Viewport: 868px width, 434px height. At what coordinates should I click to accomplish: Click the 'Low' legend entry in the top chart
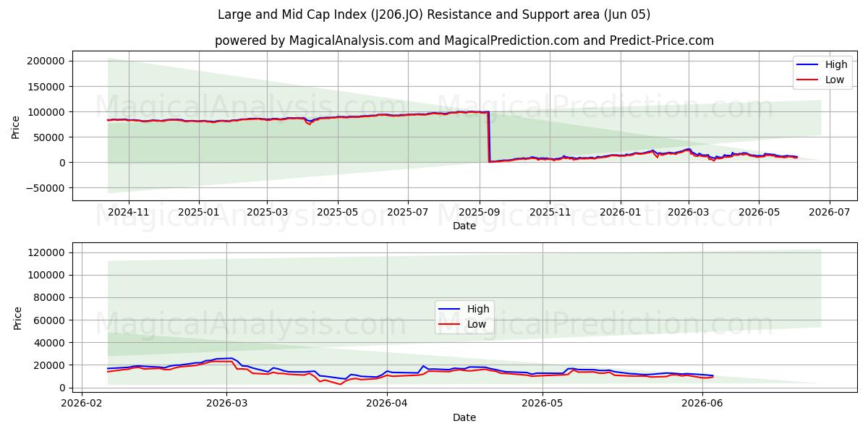coord(835,80)
